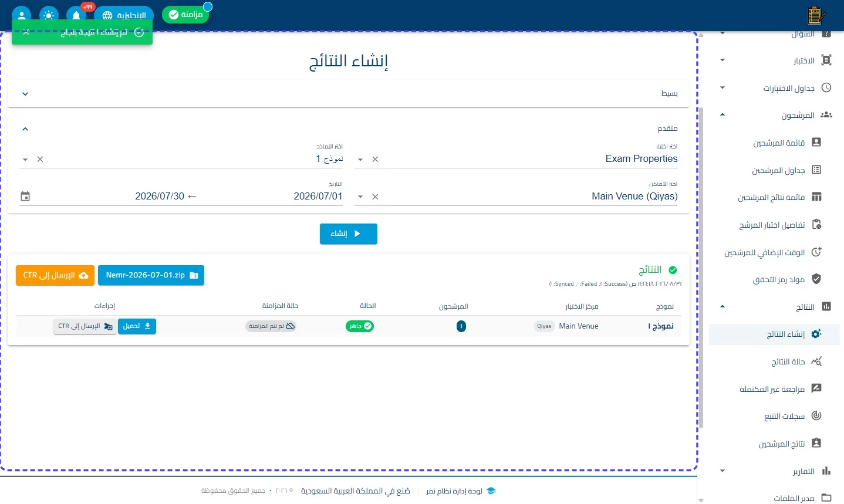Screen dimensions: 844x504
Task: Toggle the light/dark theme sun icon
Action: click(x=49, y=15)
